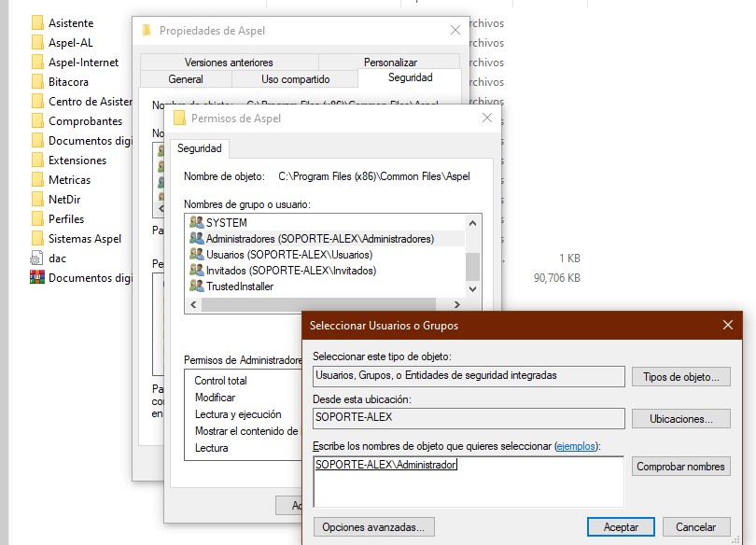Image resolution: width=756 pixels, height=545 pixels.
Task: Open the Uso compartido tab
Action: tap(296, 79)
